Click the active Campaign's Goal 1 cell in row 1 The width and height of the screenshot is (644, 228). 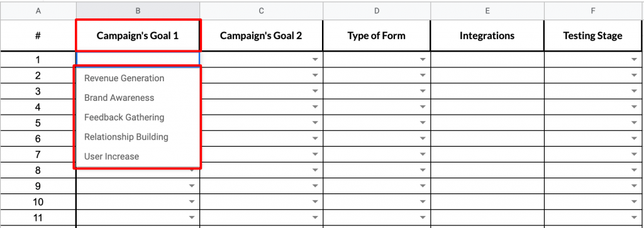pos(138,60)
